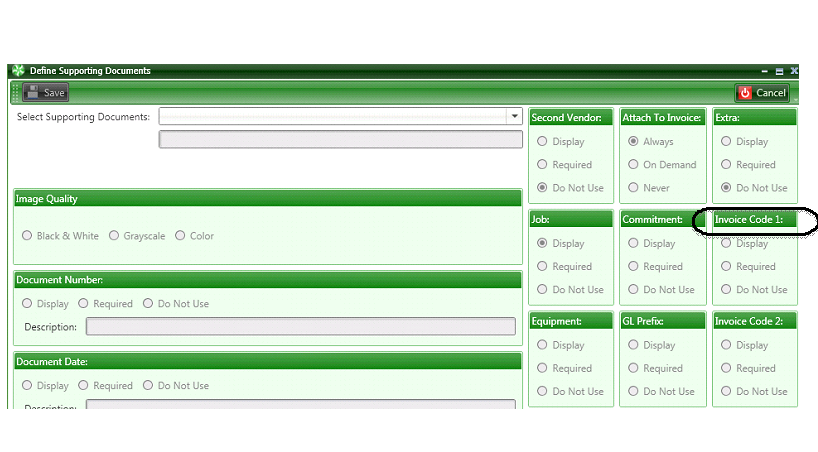Click the Invoice Code 1 header label

749,219
